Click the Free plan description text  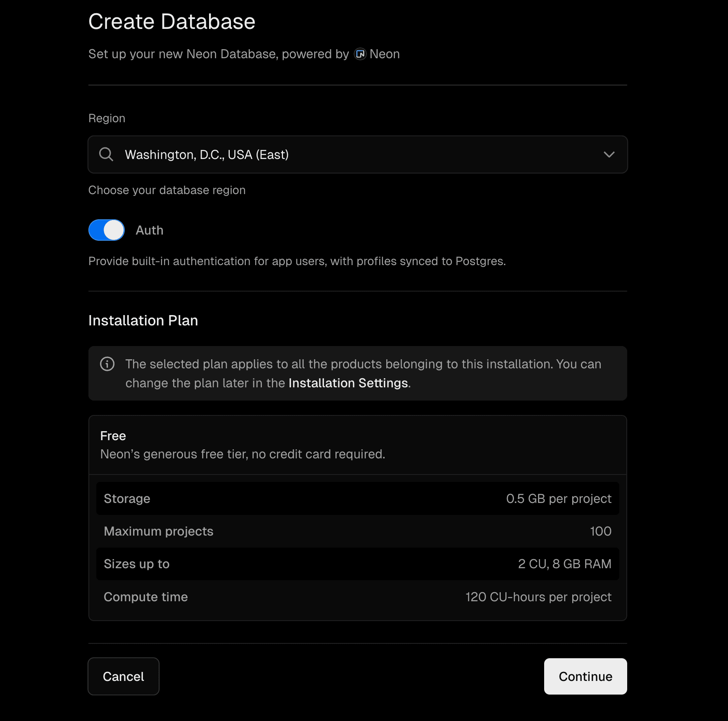point(243,454)
